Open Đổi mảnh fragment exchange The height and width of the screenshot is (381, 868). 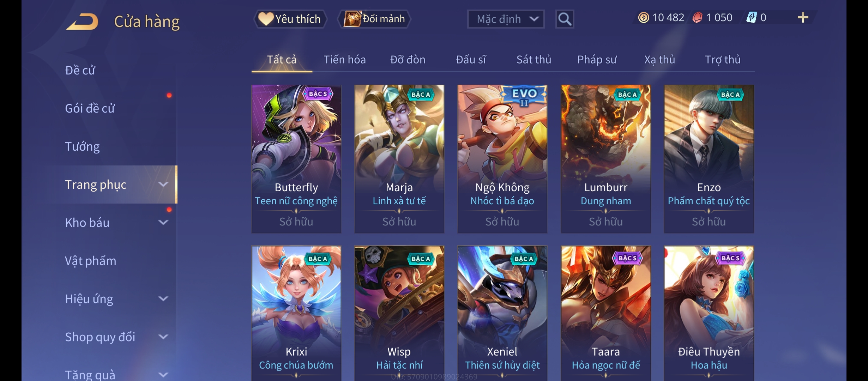pos(375,19)
